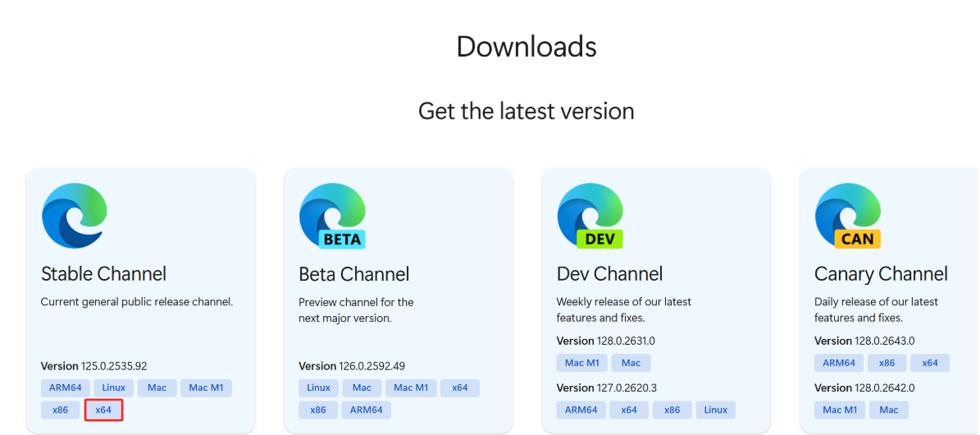The image size is (980, 435).
Task: Download Dev 127.0.2620.3 x64 build
Action: coord(629,410)
